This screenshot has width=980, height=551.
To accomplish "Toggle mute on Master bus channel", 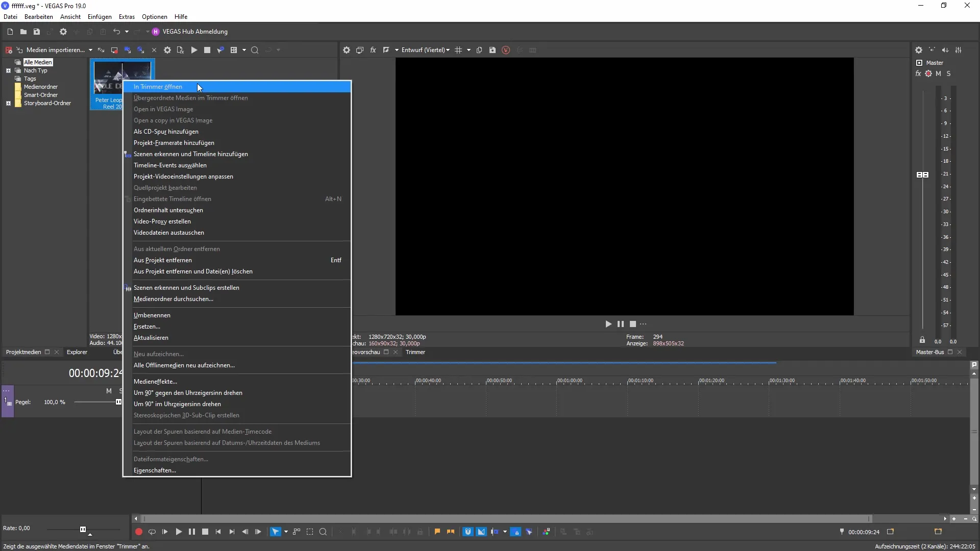I will (939, 73).
